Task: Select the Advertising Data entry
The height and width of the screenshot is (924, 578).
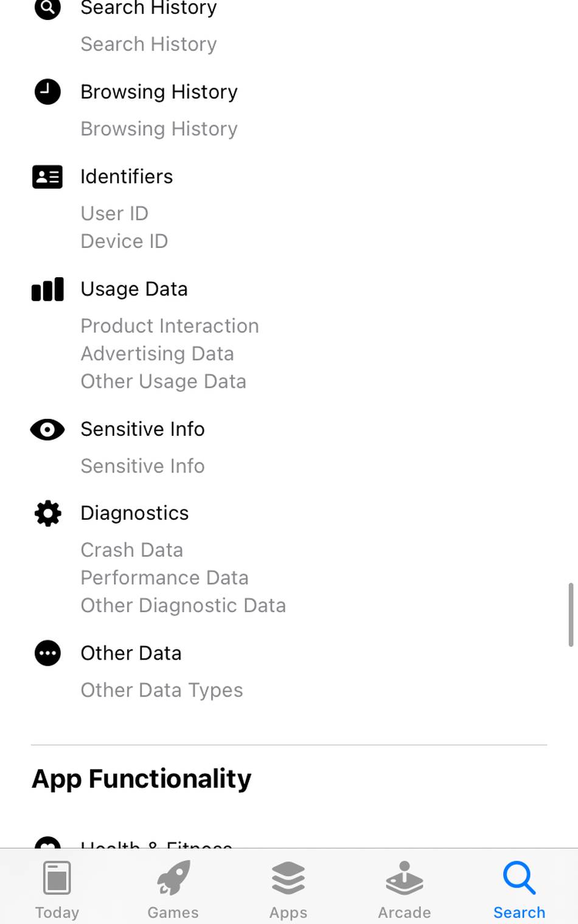Action: (157, 354)
